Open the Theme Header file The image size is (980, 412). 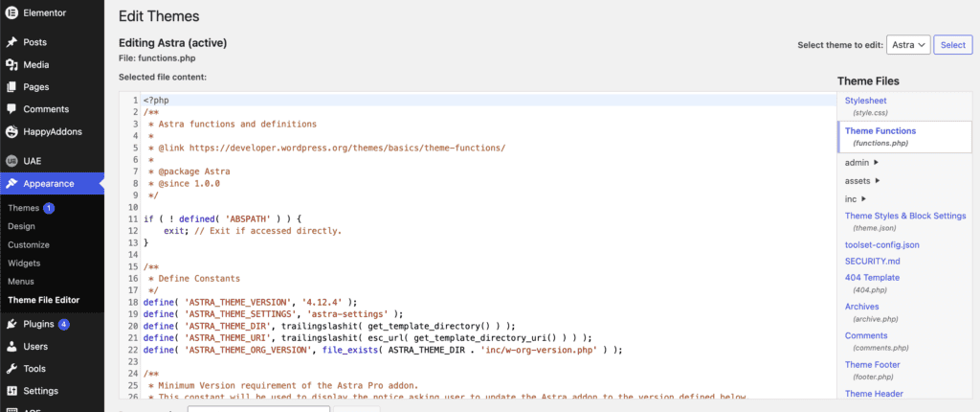pos(874,393)
